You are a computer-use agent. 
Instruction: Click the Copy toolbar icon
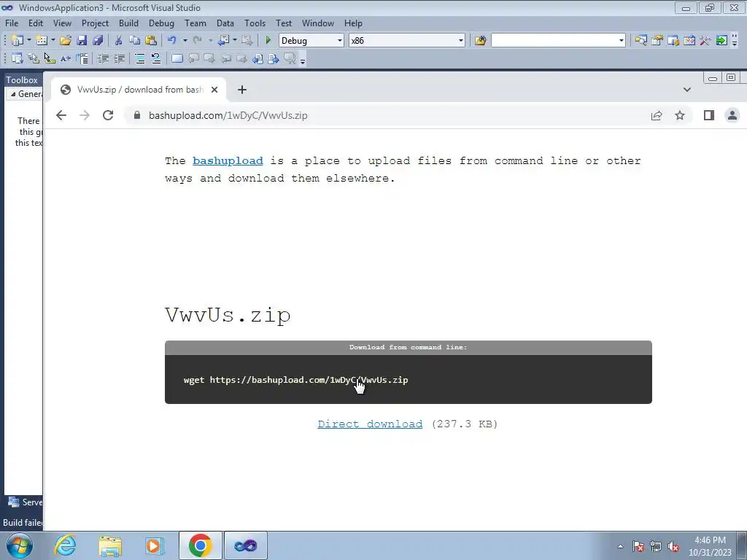tap(134, 41)
